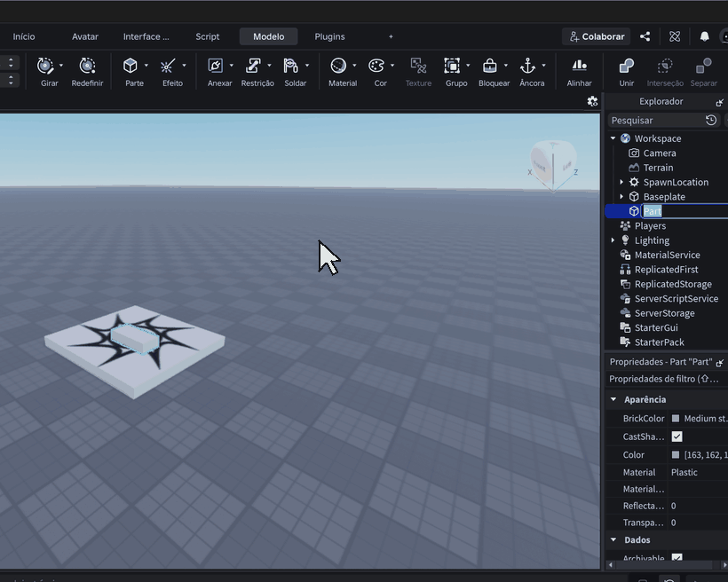The width and height of the screenshot is (728, 582).
Task: Add a new ribbon tab with plus
Action: [x=391, y=36]
